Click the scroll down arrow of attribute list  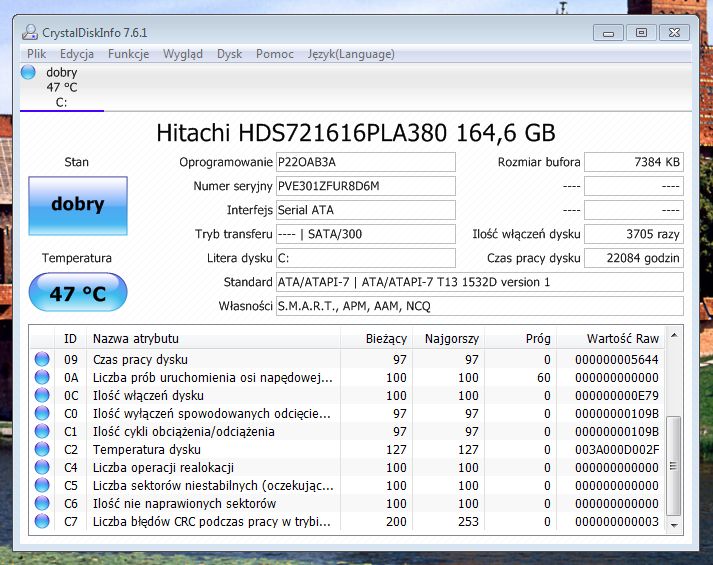click(x=674, y=525)
